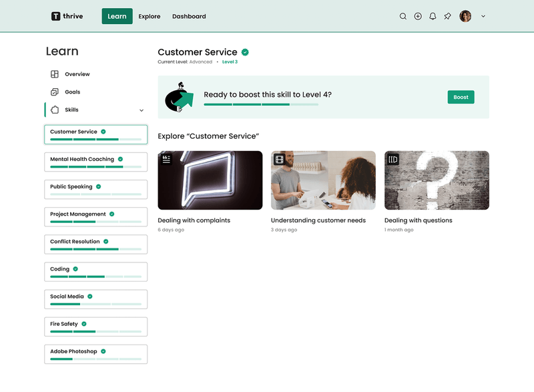
Task: Select the Adobe Photoshop skill card
Action: pos(95,354)
